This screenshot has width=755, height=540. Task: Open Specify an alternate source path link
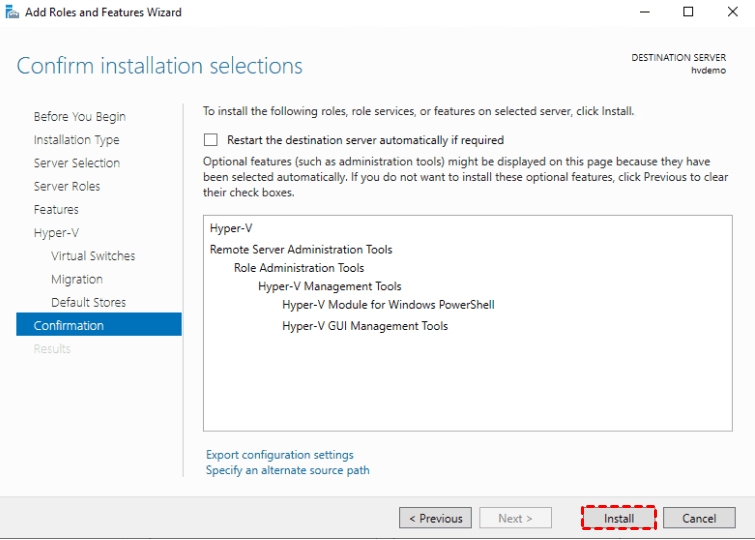pyautogui.click(x=287, y=470)
